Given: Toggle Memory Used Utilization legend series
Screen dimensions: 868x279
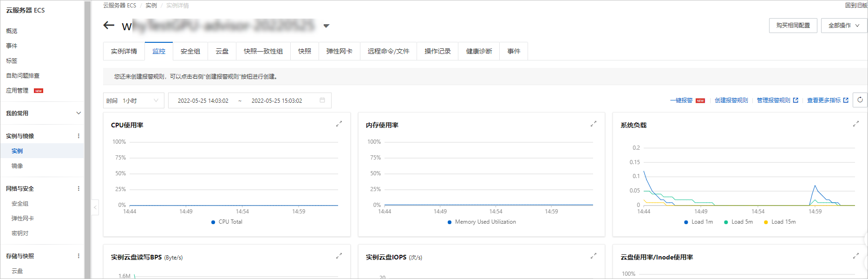Looking at the screenshot, I should click(482, 222).
